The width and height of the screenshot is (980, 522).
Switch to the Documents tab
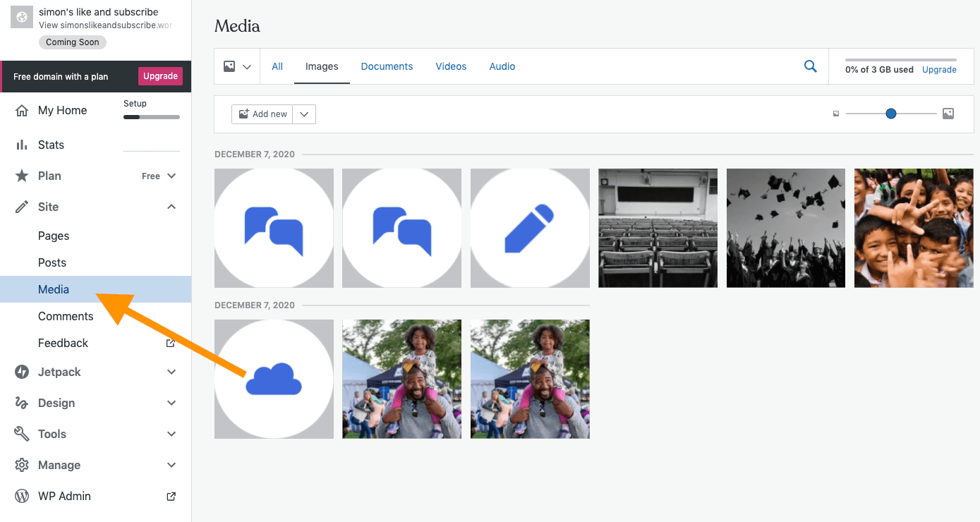click(387, 66)
